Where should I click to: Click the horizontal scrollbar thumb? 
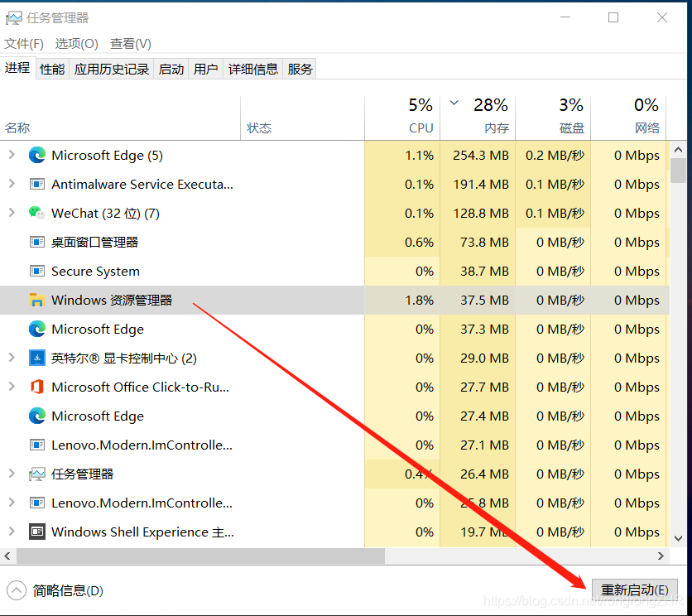(201, 556)
